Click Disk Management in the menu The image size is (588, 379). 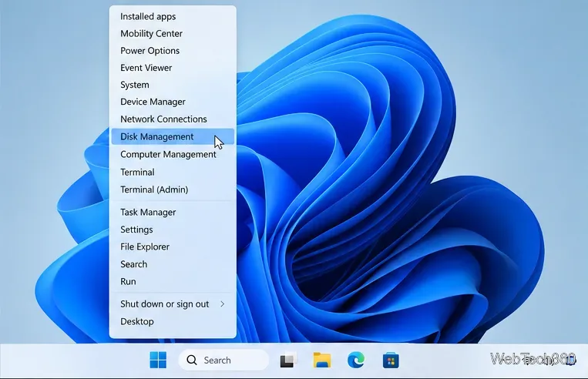[173, 136]
